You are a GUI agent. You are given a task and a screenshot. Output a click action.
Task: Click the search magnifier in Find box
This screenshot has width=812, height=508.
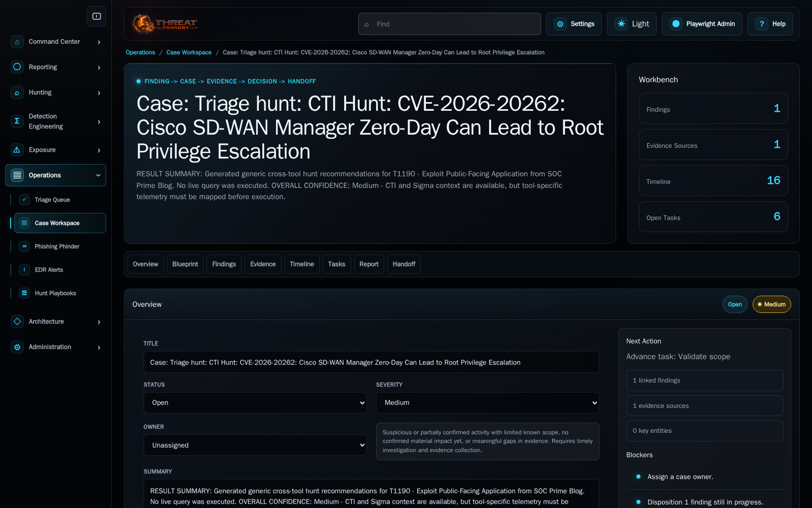[366, 24]
